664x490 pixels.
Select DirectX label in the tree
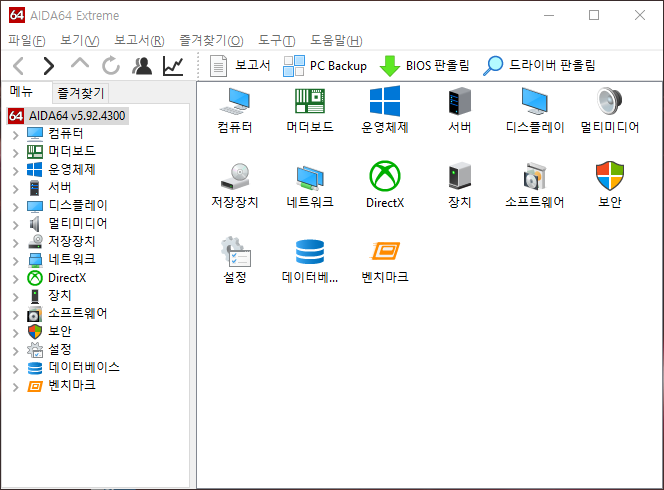pos(67,278)
